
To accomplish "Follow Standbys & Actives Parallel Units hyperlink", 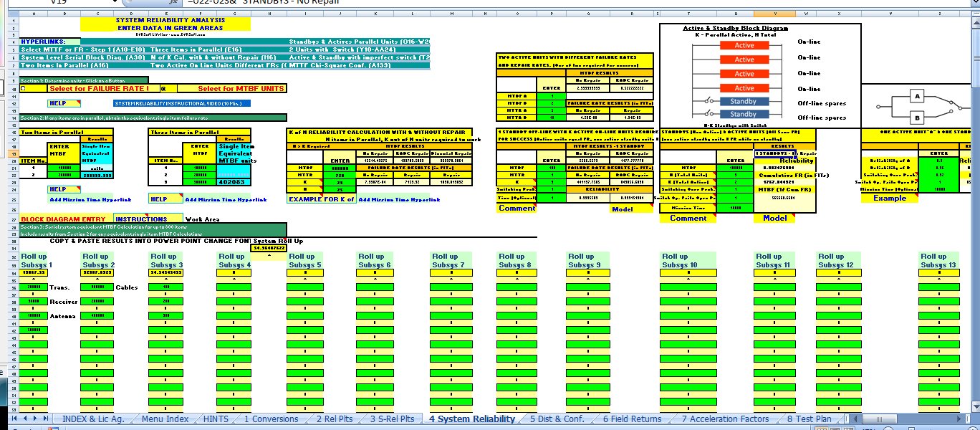I will tap(359, 42).
